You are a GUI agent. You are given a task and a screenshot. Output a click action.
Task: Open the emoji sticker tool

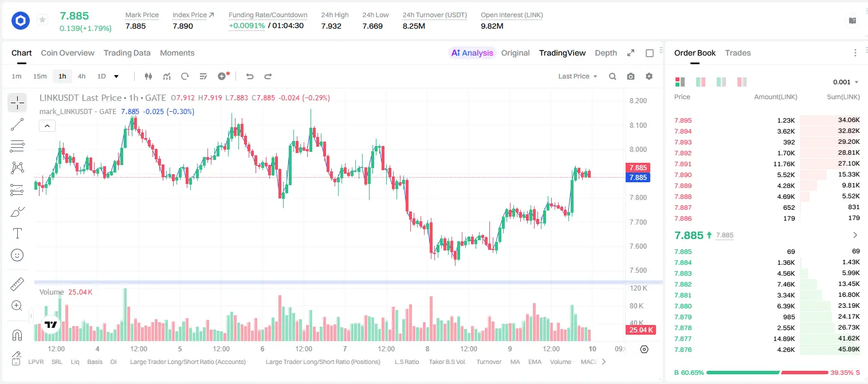point(17,255)
